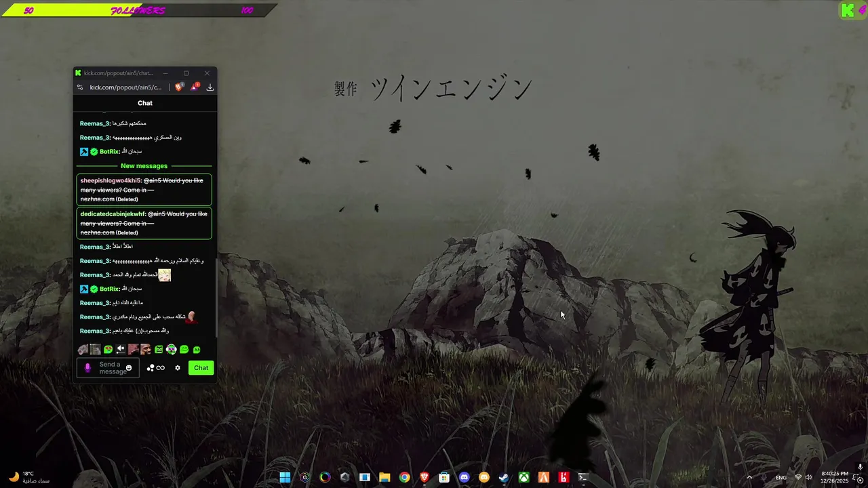Insert the green headphones emote
868x488 pixels.
pos(172,350)
